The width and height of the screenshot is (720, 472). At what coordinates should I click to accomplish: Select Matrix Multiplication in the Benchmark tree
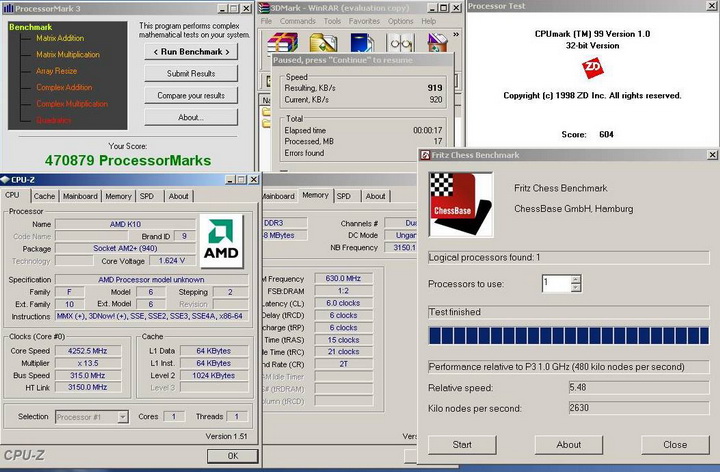pos(68,55)
